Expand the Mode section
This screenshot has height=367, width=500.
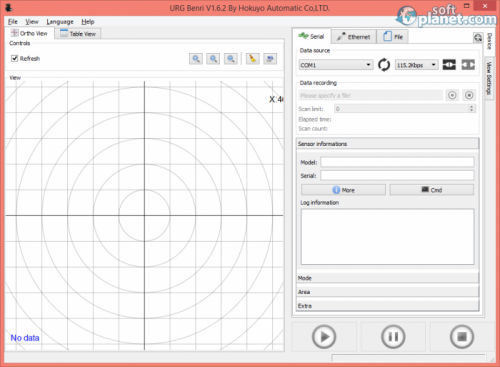pos(387,278)
